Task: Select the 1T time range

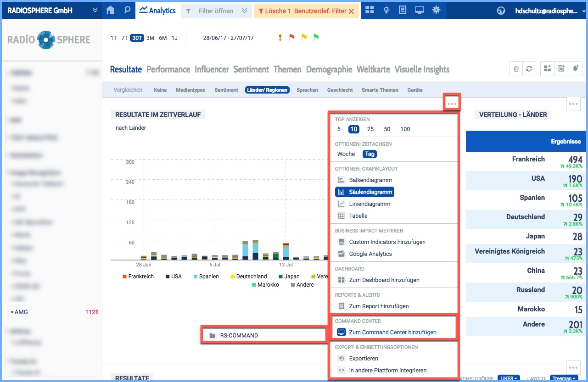Action: click(113, 38)
